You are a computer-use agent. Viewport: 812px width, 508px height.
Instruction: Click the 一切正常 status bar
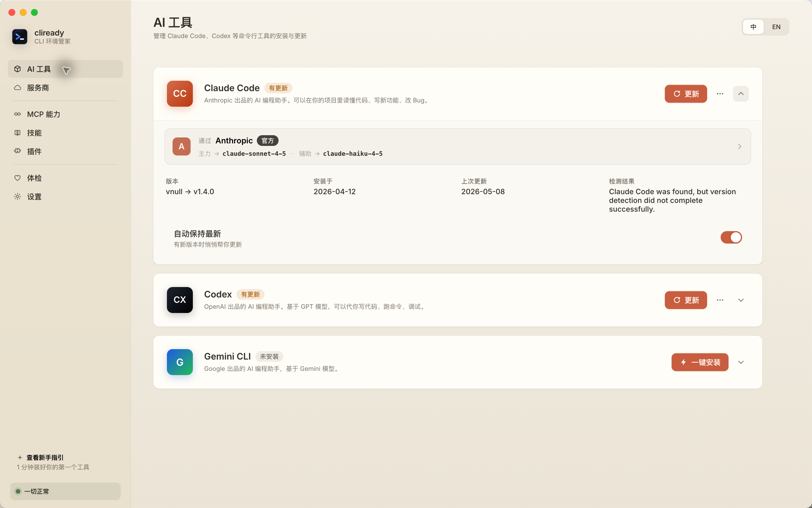(x=65, y=491)
